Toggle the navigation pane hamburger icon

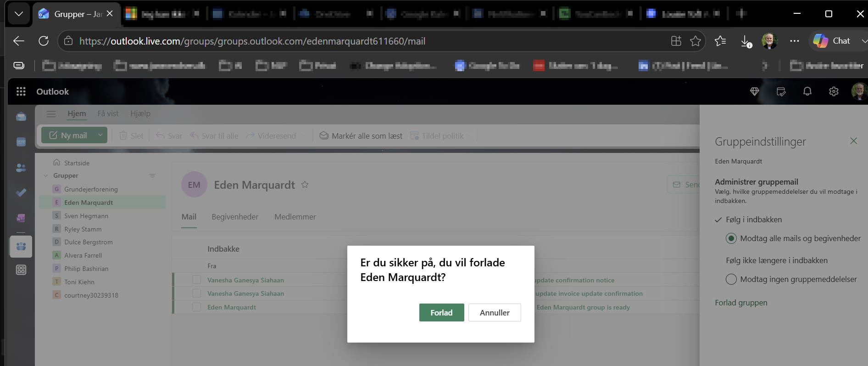pos(51,113)
